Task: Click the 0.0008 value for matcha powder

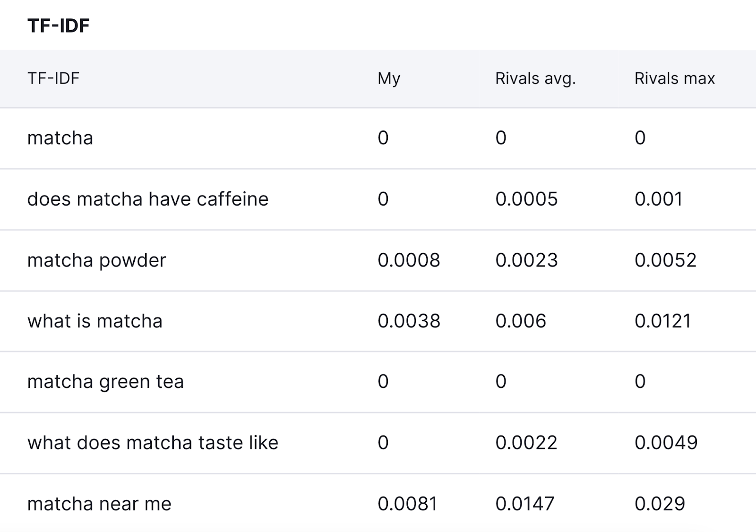Action: point(408,260)
